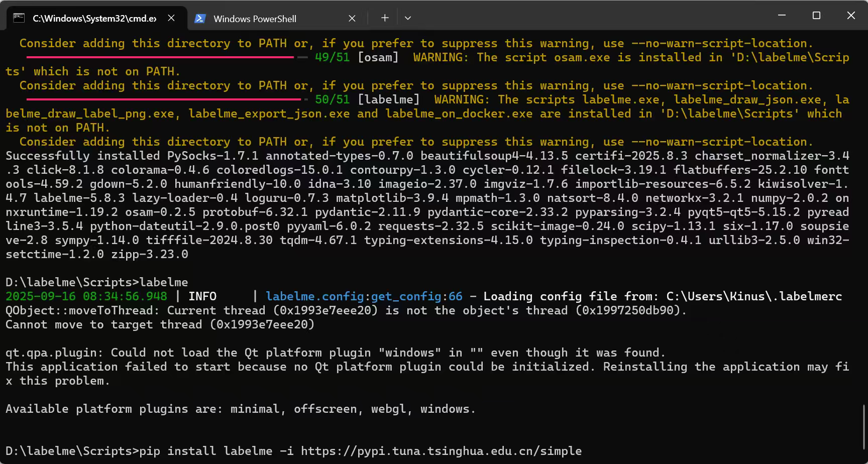Image resolution: width=868 pixels, height=464 pixels.
Task: Click the pypi.tuna.tsinghua.edu.cn URL
Action: [441, 451]
